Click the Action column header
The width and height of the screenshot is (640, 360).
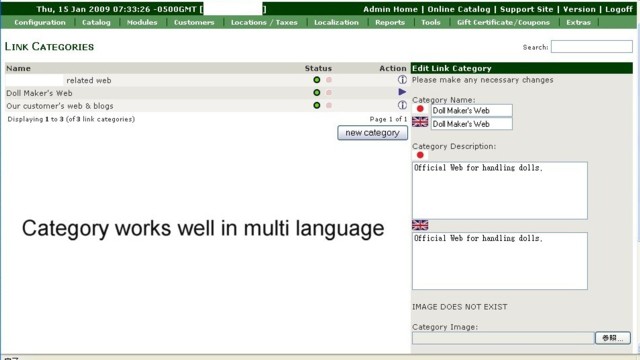pyautogui.click(x=393, y=68)
